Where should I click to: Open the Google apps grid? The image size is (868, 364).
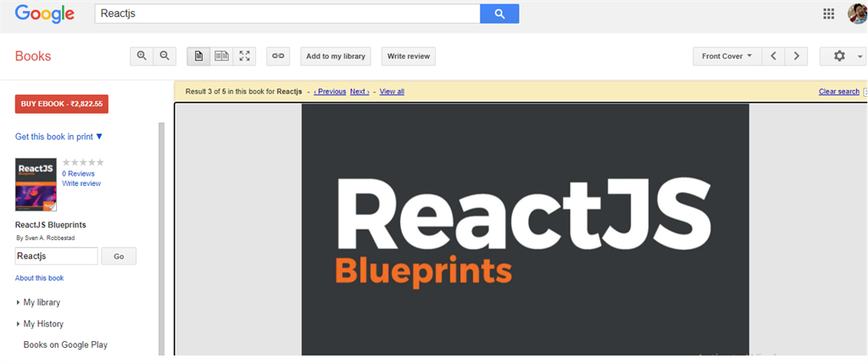point(829,14)
